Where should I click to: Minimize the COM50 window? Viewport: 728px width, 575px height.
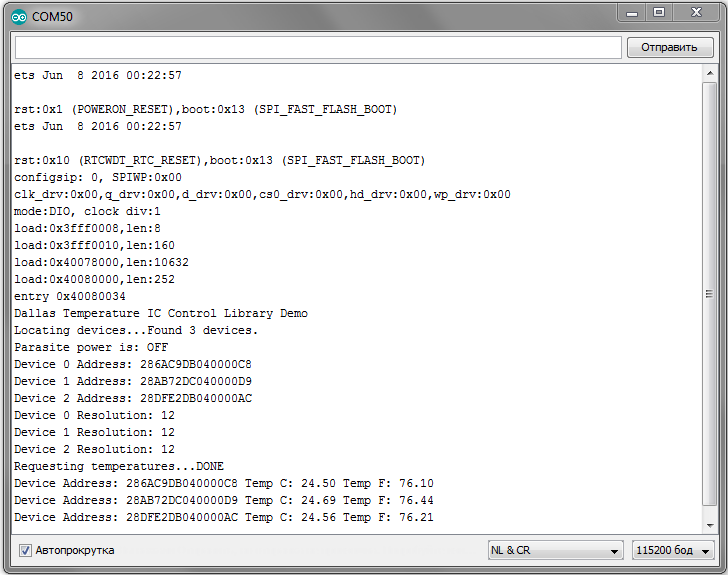coord(632,13)
